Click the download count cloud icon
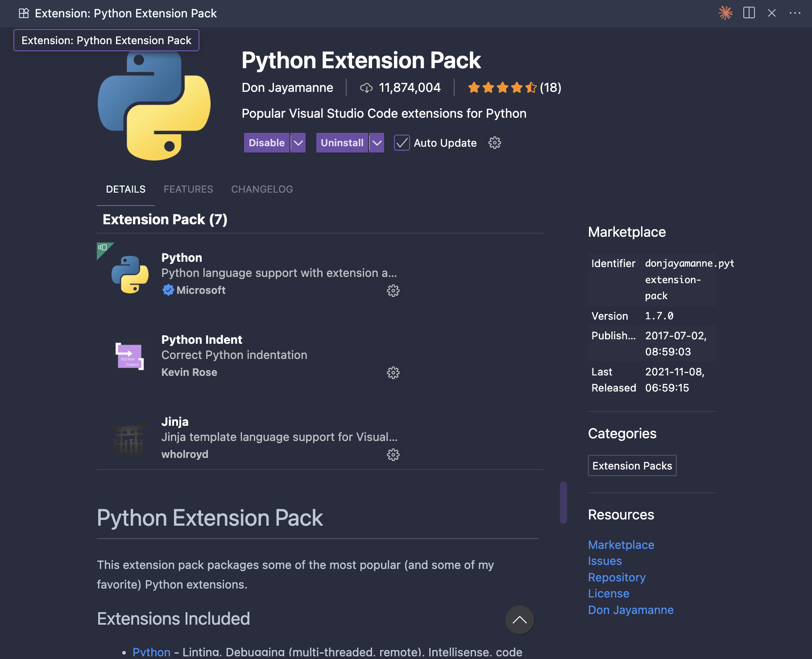The width and height of the screenshot is (812, 659). [x=366, y=87]
